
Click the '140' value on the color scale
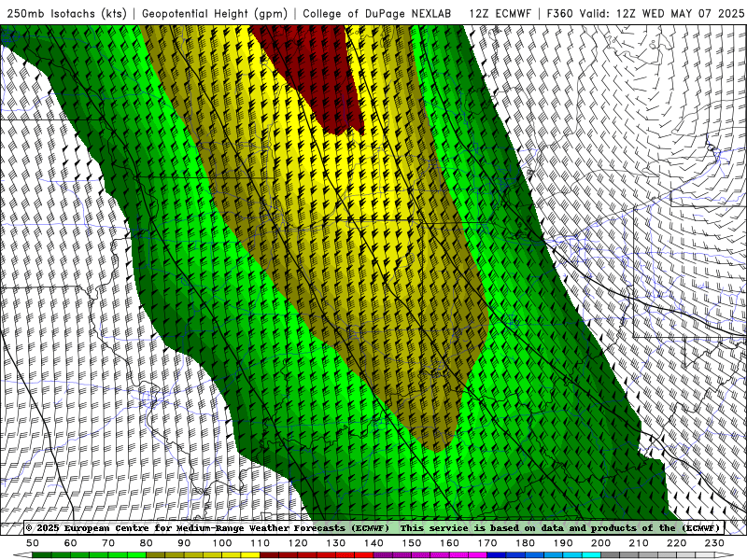(x=373, y=543)
